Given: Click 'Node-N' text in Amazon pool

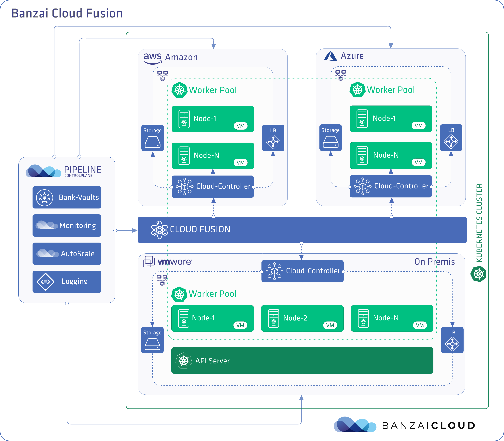Looking at the screenshot, I should pos(206,155).
